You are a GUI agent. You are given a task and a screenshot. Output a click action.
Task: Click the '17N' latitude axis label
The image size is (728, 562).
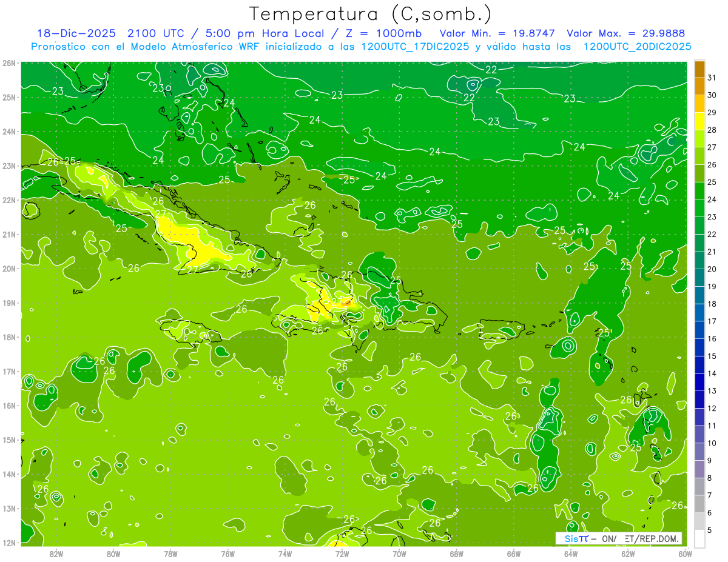(x=9, y=372)
